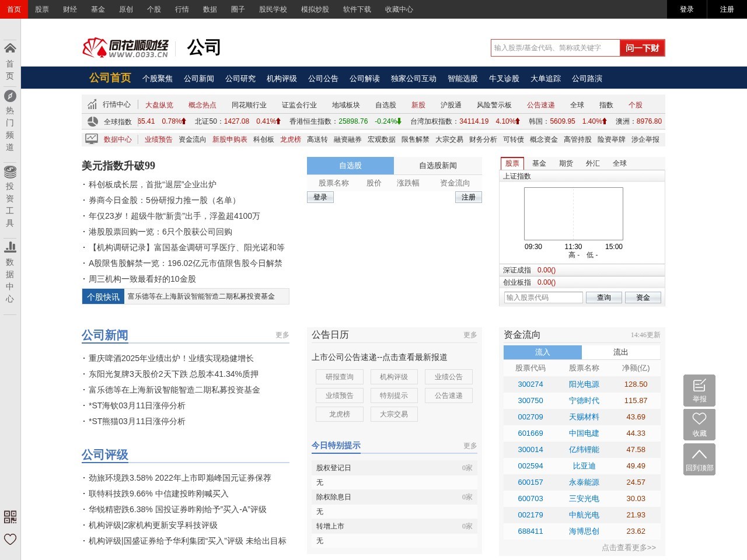747x560 pixels.
Task: Open the 重庆啤酒2025年业绩出炉 news link
Action: point(171,358)
